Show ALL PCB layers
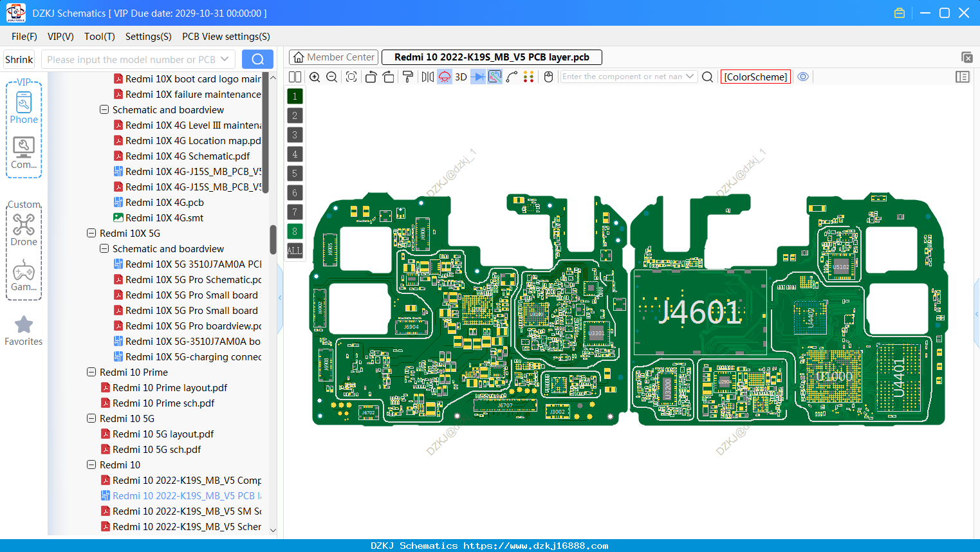 pyautogui.click(x=295, y=251)
